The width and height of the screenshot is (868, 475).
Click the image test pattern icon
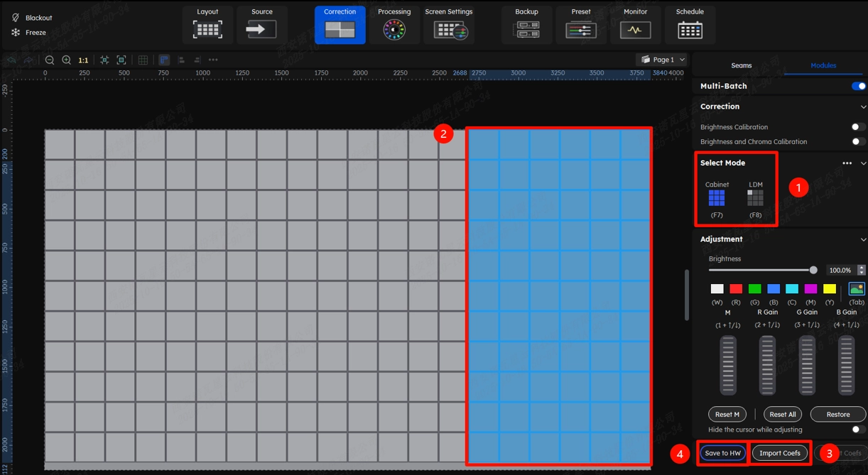[857, 289]
